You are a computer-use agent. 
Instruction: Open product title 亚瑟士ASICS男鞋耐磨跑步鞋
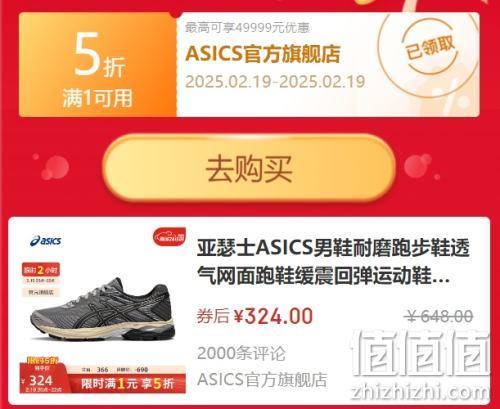point(333,262)
